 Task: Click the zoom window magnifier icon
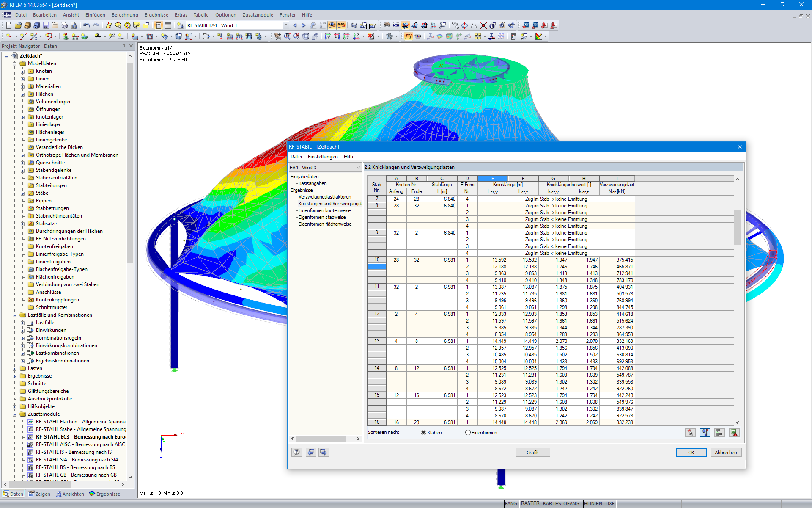point(287,36)
